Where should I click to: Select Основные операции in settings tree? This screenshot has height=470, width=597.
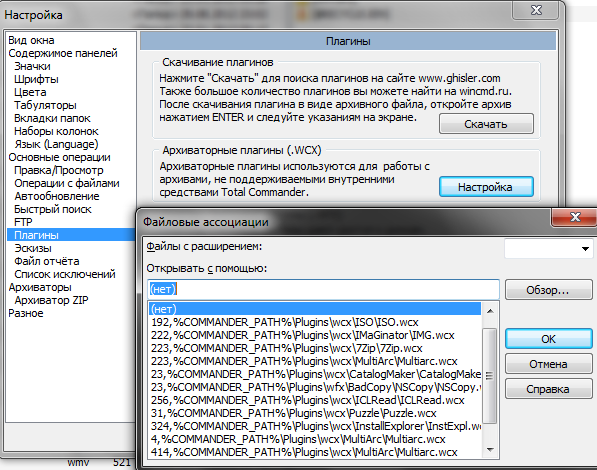tap(59, 157)
